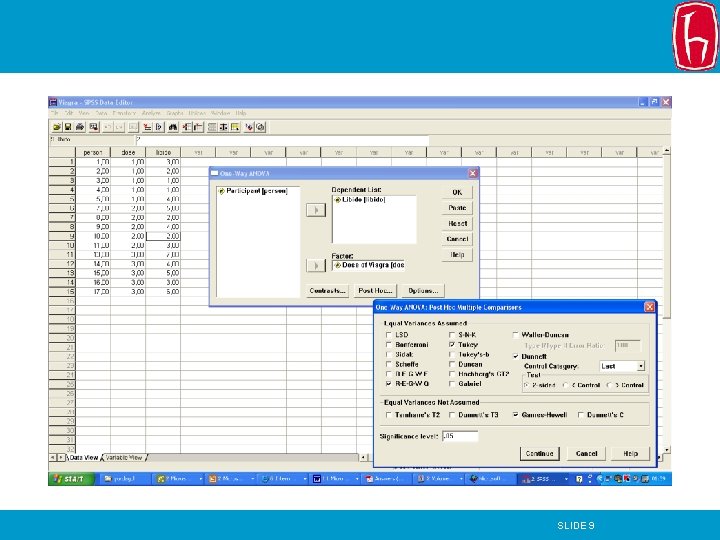Enable the Duncan checkbox

tap(452, 364)
